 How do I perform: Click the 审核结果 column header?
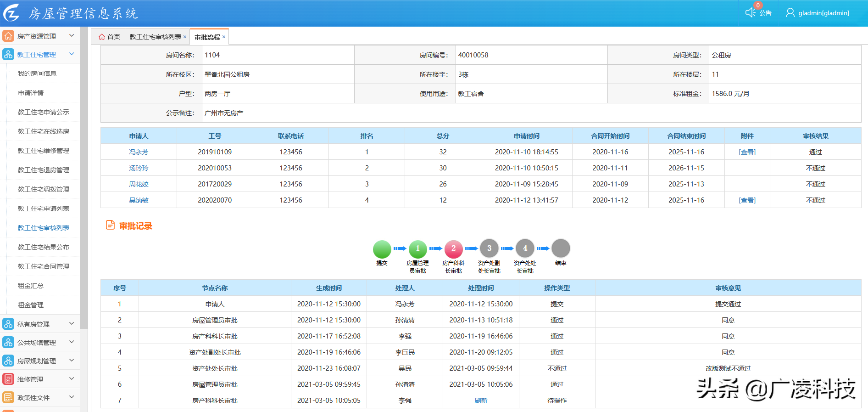pyautogui.click(x=816, y=136)
